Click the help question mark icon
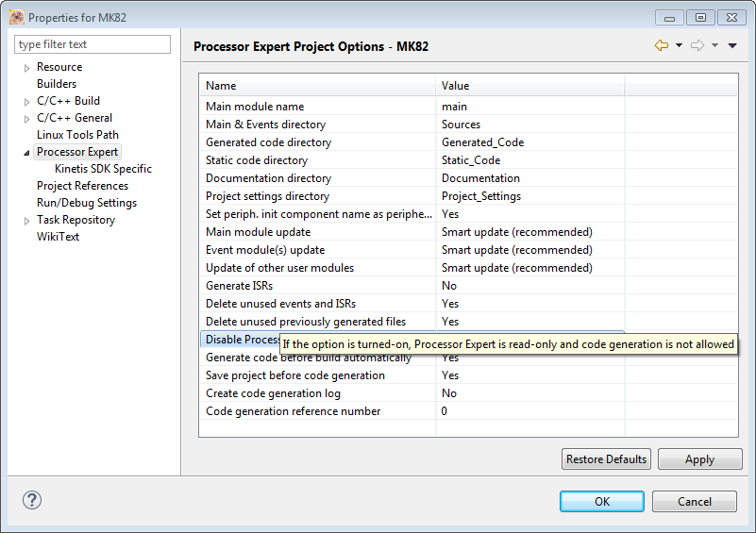Image resolution: width=756 pixels, height=533 pixels. pyautogui.click(x=31, y=501)
